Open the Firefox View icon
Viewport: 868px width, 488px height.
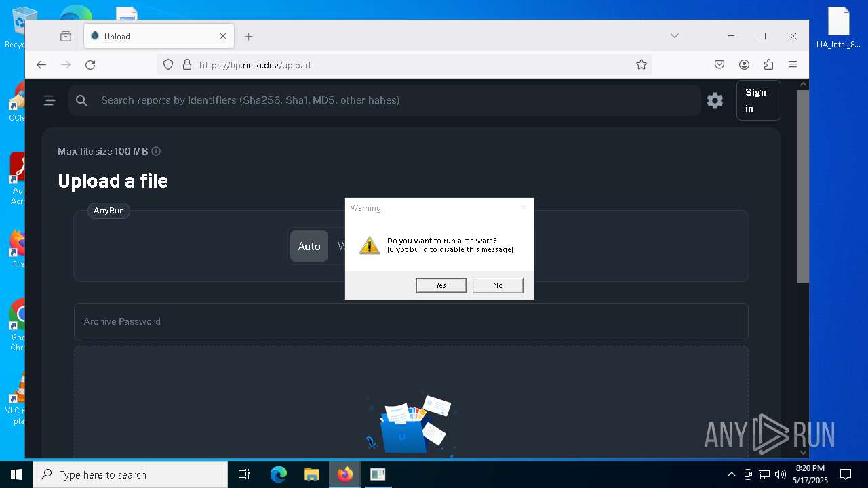66,36
